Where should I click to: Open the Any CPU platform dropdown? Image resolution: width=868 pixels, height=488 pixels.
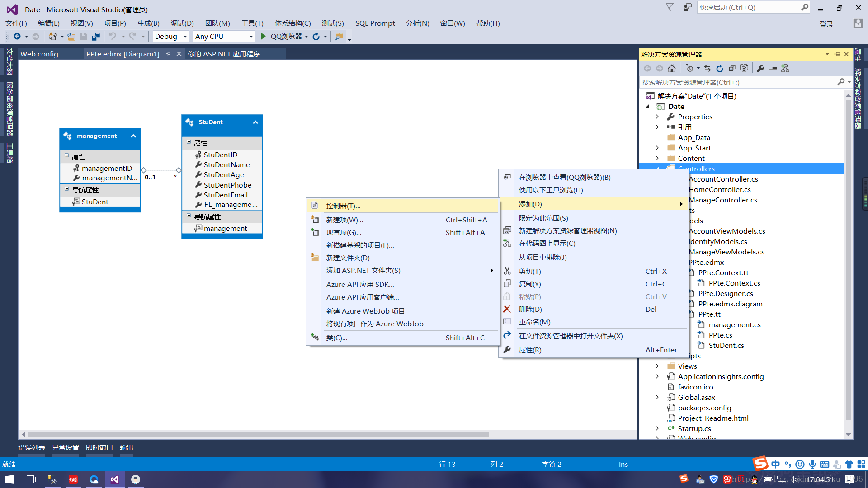click(251, 37)
